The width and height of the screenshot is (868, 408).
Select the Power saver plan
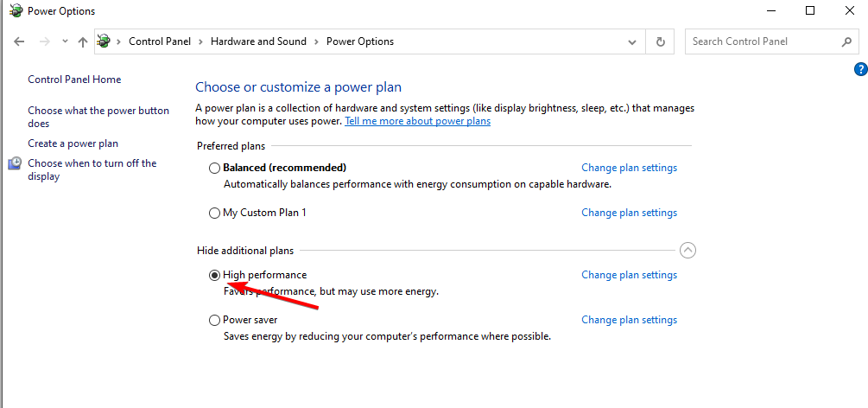215,320
